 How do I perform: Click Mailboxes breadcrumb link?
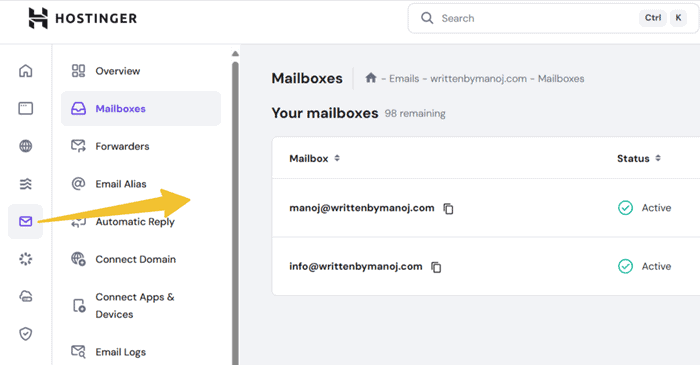click(x=561, y=79)
